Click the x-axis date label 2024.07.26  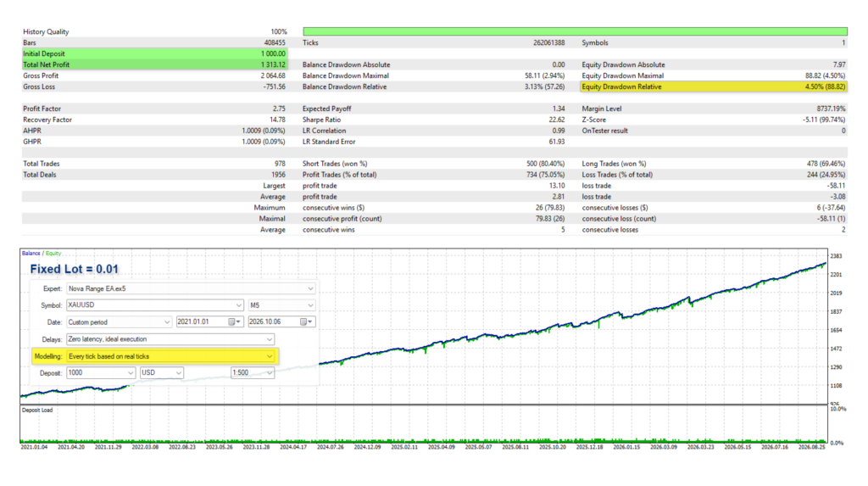[330, 447]
